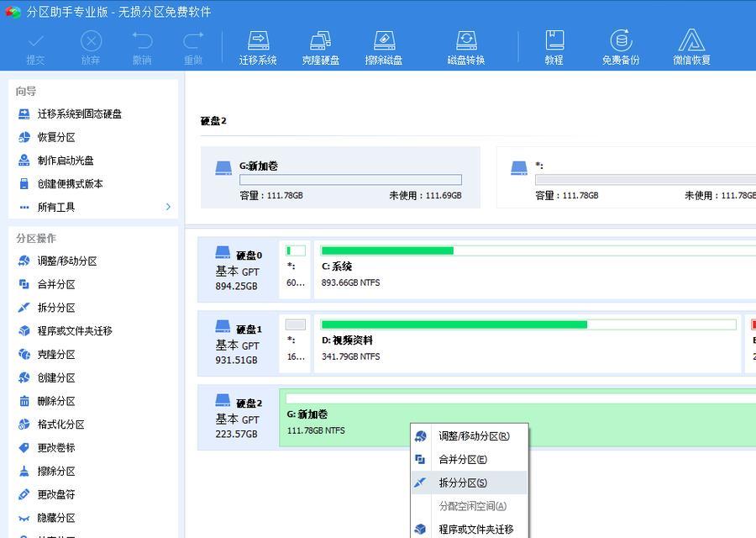Viewport: 756px width, 538px height.
Task: Click the 擦除分区 sidebar icon
Action: point(24,471)
